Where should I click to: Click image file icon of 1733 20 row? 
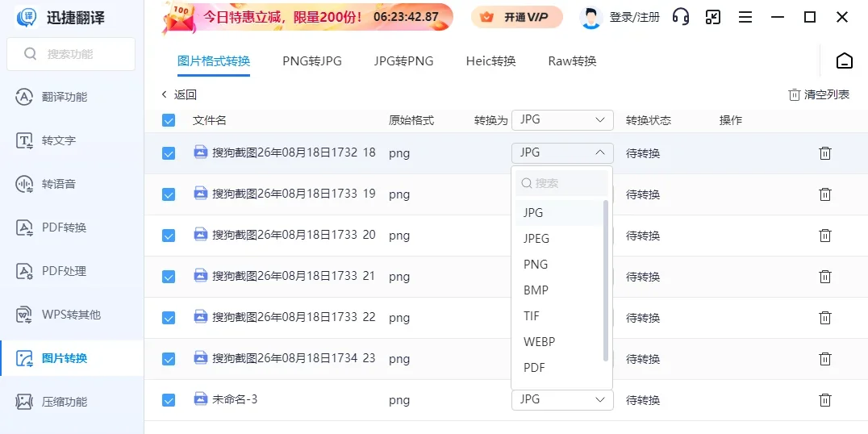click(x=200, y=234)
